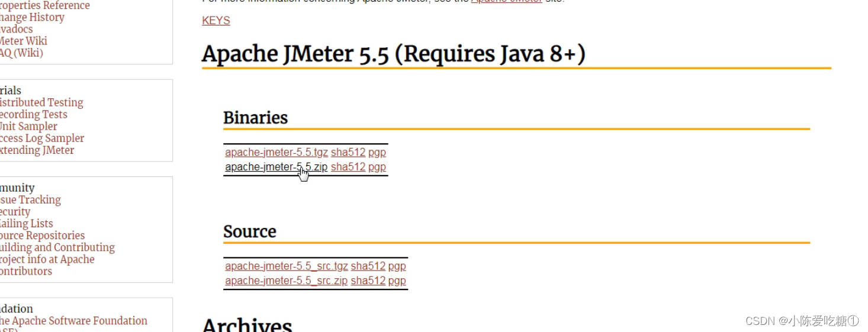
Task: Click the Apache JMeter 5.5 heading
Action: tap(393, 54)
